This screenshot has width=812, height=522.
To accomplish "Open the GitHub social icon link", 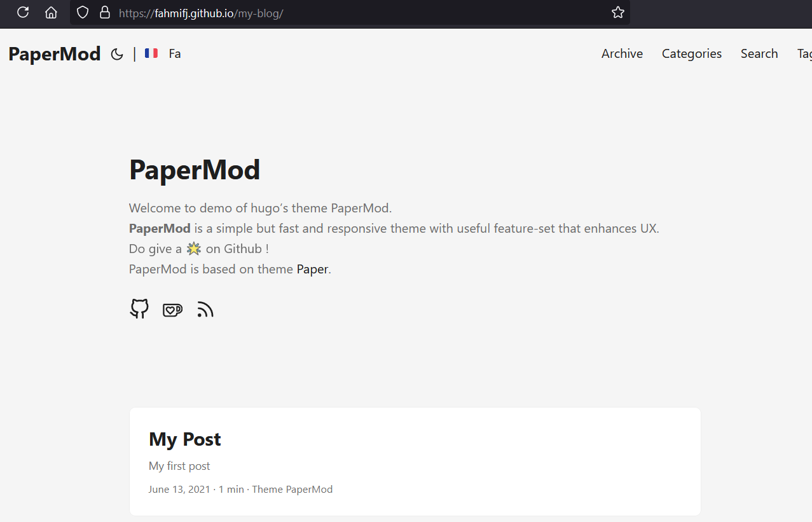I will click(139, 309).
